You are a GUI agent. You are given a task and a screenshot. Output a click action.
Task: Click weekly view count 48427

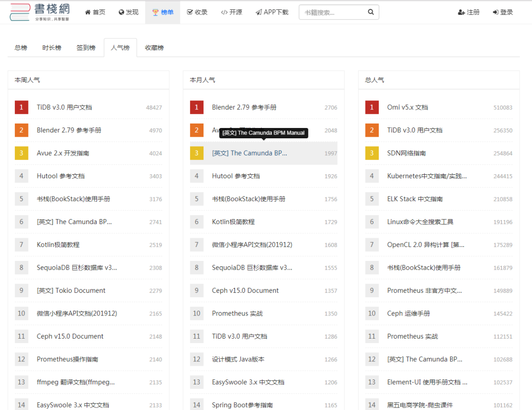pyautogui.click(x=154, y=107)
